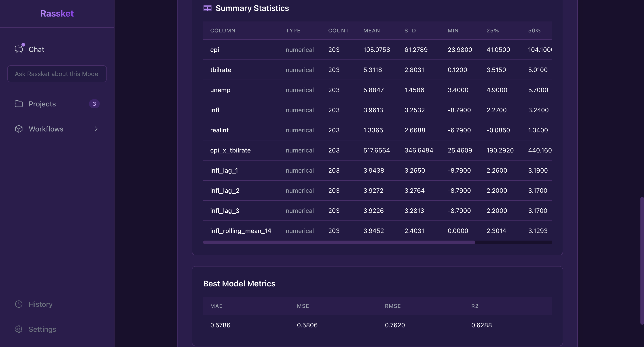Open the Projects menu item

[42, 104]
